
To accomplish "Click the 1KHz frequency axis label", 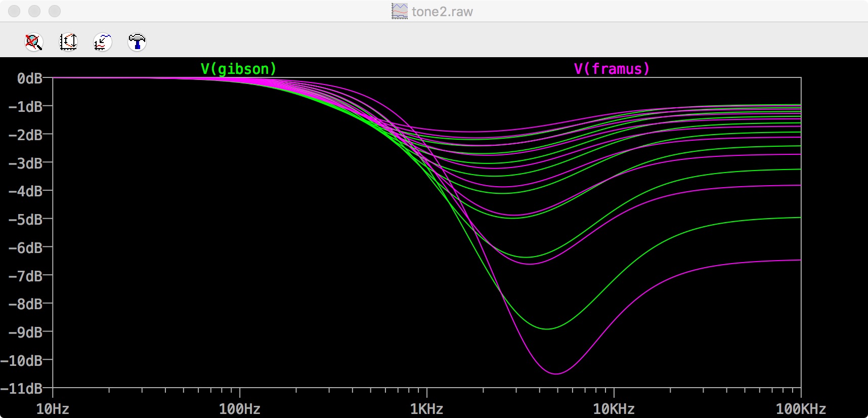I will pyautogui.click(x=426, y=409).
